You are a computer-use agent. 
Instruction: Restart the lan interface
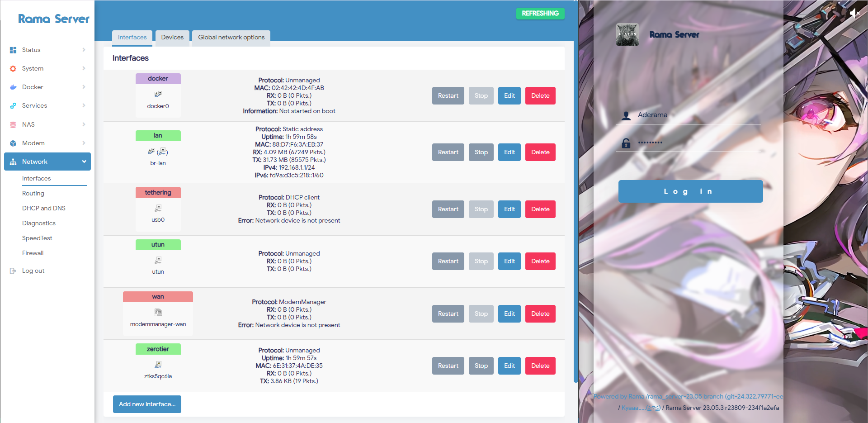click(x=448, y=152)
